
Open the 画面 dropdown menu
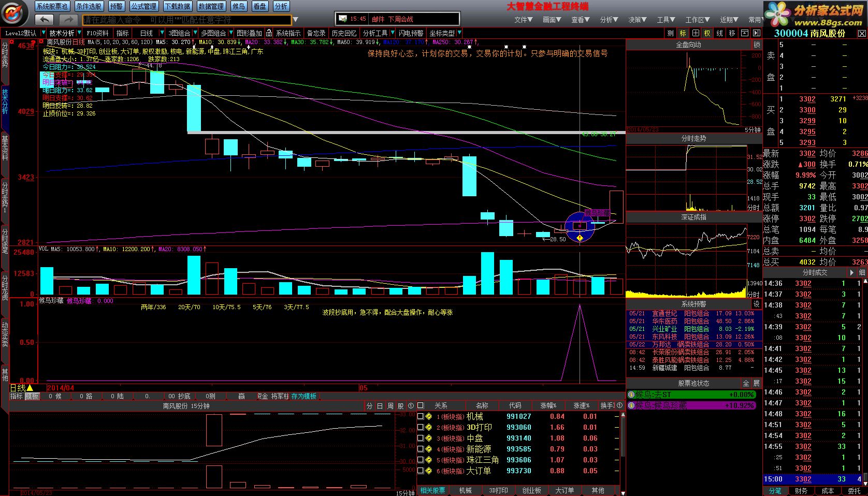(552, 20)
